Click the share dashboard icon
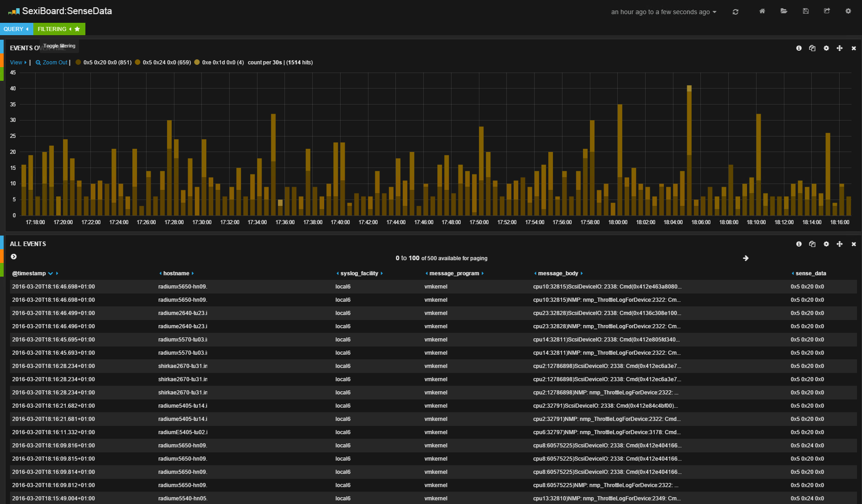The width and height of the screenshot is (862, 504). pyautogui.click(x=827, y=11)
